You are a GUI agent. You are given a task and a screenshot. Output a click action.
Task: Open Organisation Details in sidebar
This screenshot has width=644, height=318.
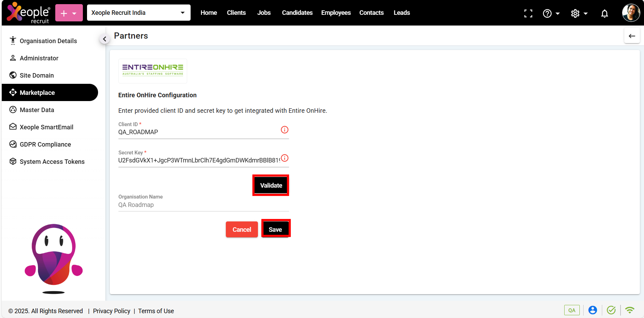click(x=50, y=41)
